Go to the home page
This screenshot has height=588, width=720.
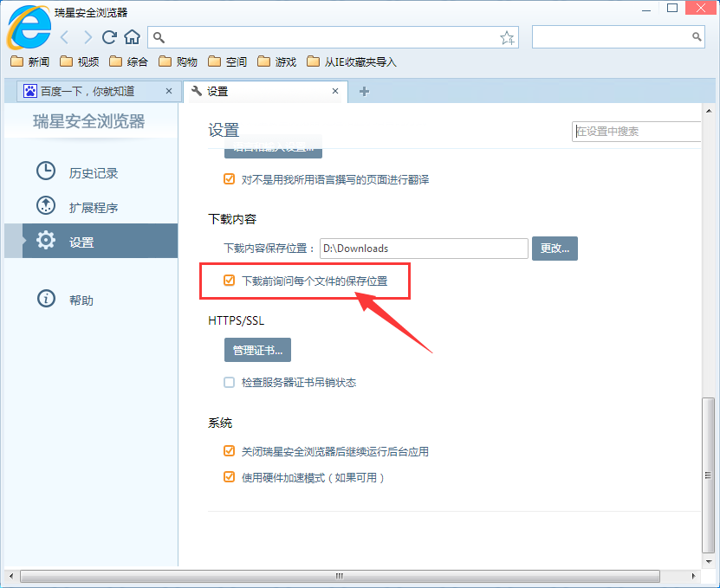point(132,37)
